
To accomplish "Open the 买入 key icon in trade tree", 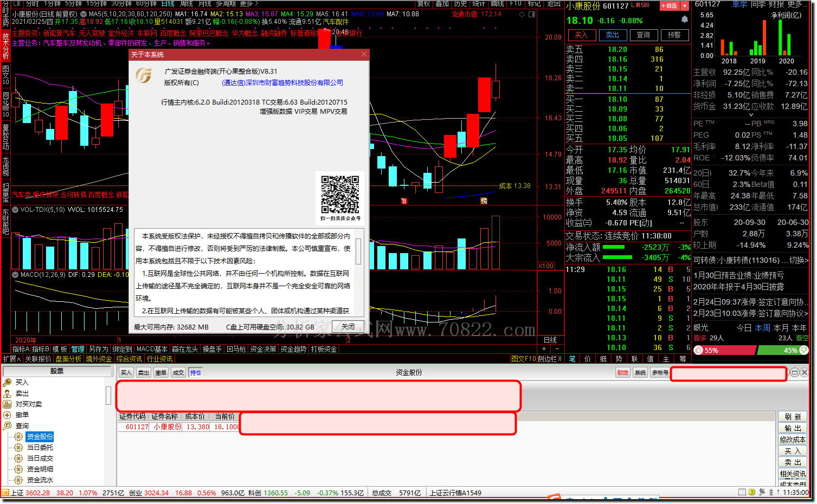I will (x=7, y=383).
